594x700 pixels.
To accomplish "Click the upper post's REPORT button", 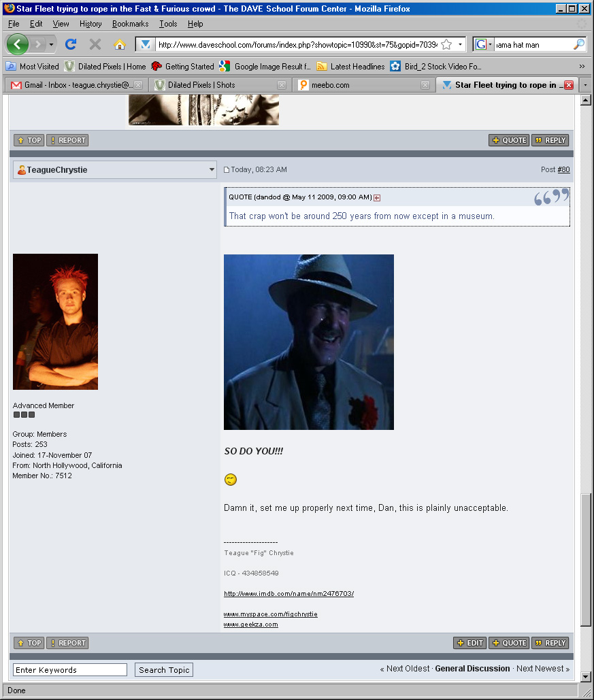I will pyautogui.click(x=67, y=140).
